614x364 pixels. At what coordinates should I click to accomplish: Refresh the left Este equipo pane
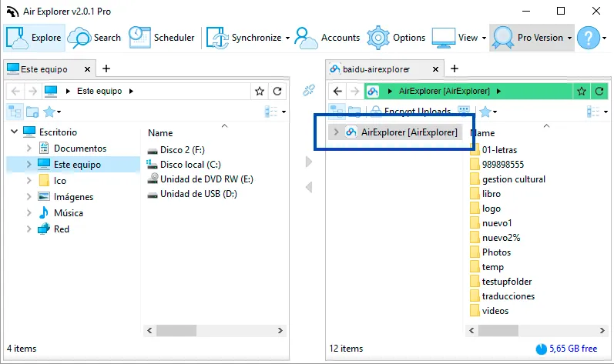coord(277,91)
